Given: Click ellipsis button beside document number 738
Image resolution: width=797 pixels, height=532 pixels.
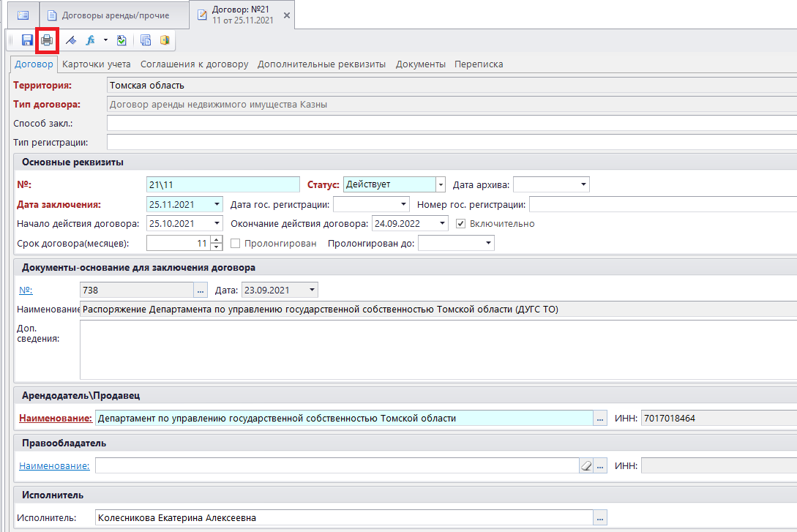Looking at the screenshot, I should click(201, 290).
